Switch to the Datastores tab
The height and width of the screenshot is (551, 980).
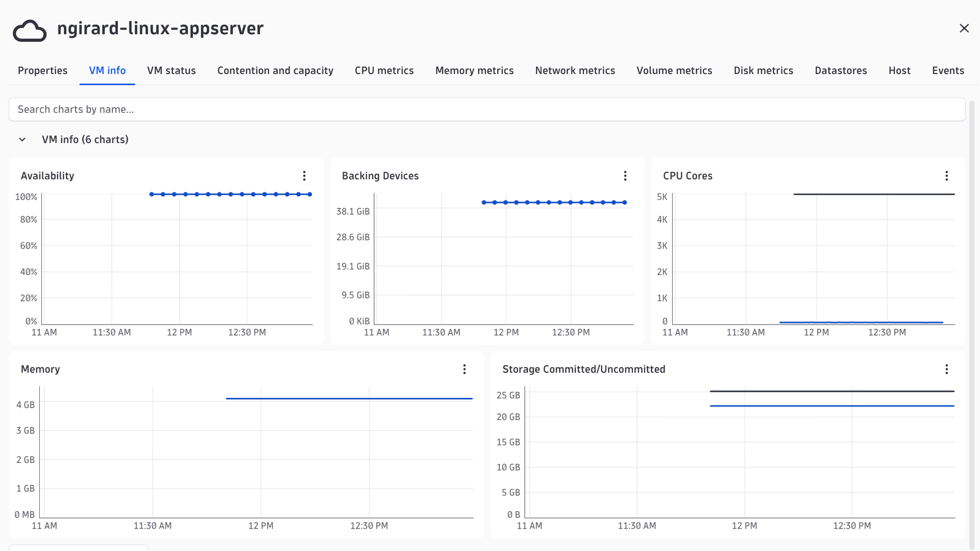[841, 70]
